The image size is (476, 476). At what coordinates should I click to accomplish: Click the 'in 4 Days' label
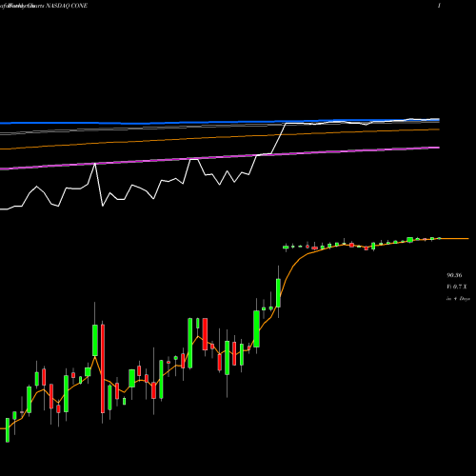pos(458,299)
